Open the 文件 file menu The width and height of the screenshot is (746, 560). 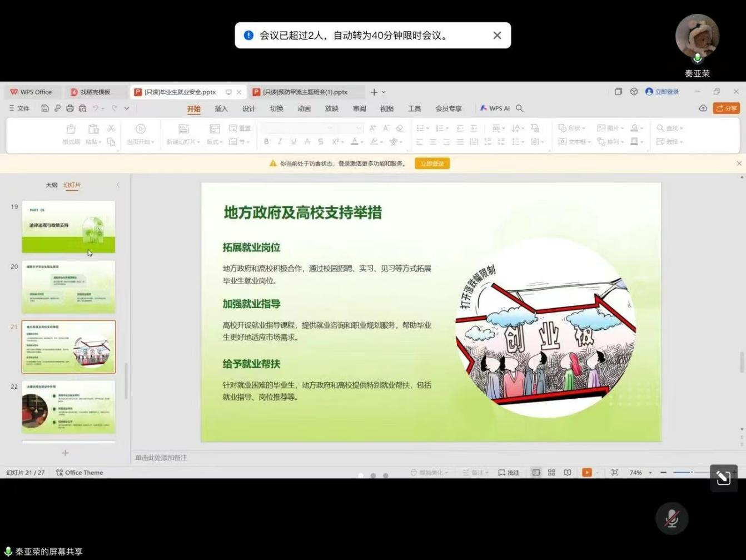pos(19,108)
